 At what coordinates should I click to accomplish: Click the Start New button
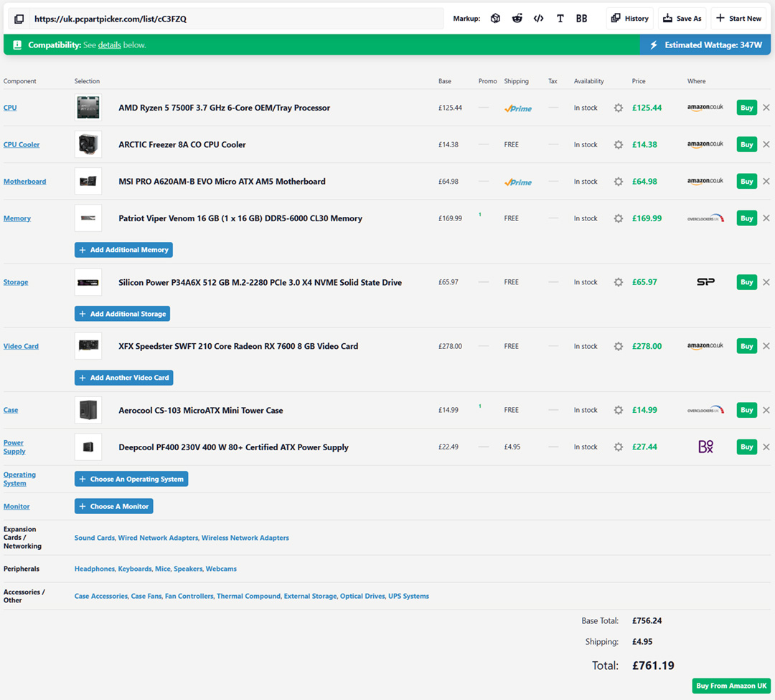coord(739,18)
